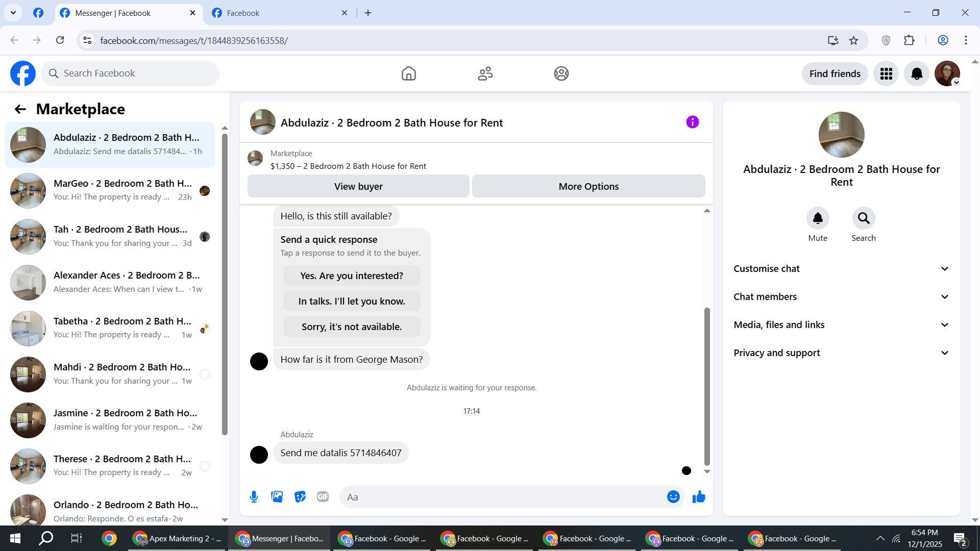Install the app from address bar
Screen dimensions: 980x551
click(833, 40)
